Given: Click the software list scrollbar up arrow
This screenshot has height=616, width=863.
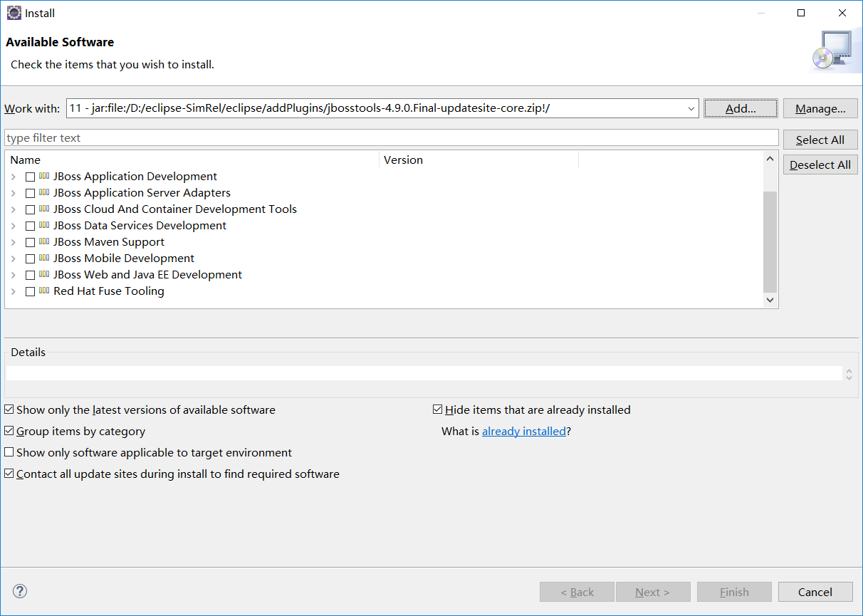Looking at the screenshot, I should [x=770, y=159].
